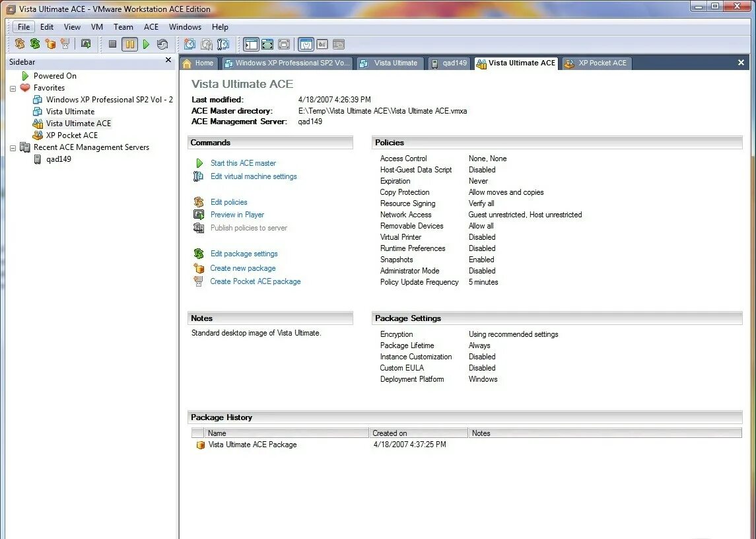756x539 pixels.
Task: Click the Notes text Standard desktop image
Action: tap(256, 333)
